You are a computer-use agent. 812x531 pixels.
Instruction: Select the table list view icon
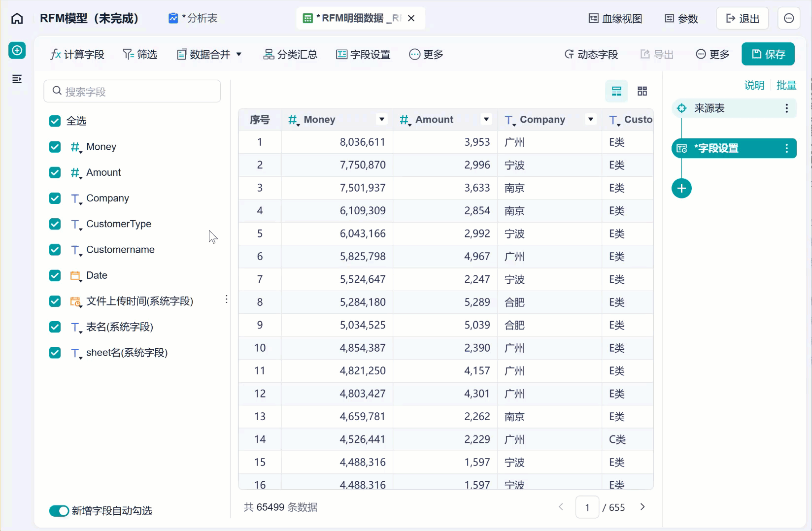click(616, 91)
